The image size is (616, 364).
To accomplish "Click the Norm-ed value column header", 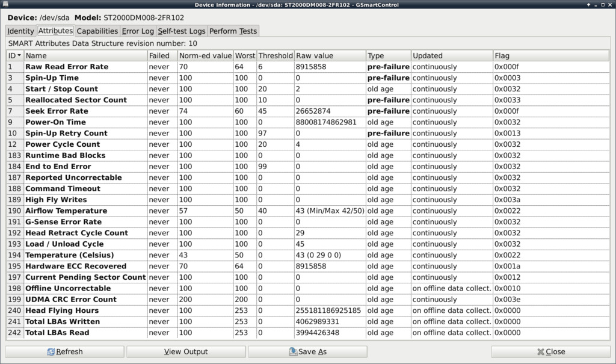I will tap(205, 55).
